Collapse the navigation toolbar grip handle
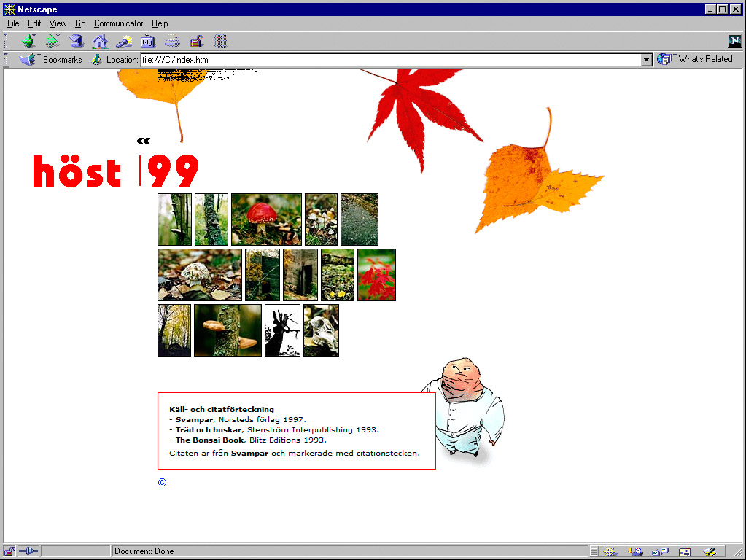The image size is (746, 560). (7, 41)
